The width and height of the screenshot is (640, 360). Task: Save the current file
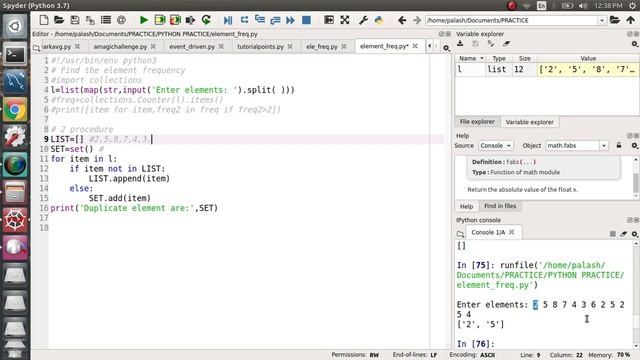click(x=75, y=20)
